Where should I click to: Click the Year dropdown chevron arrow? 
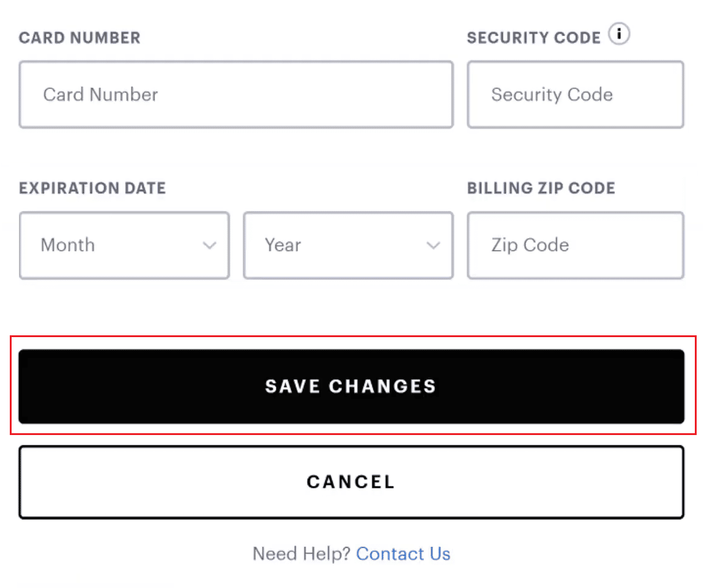tap(433, 245)
